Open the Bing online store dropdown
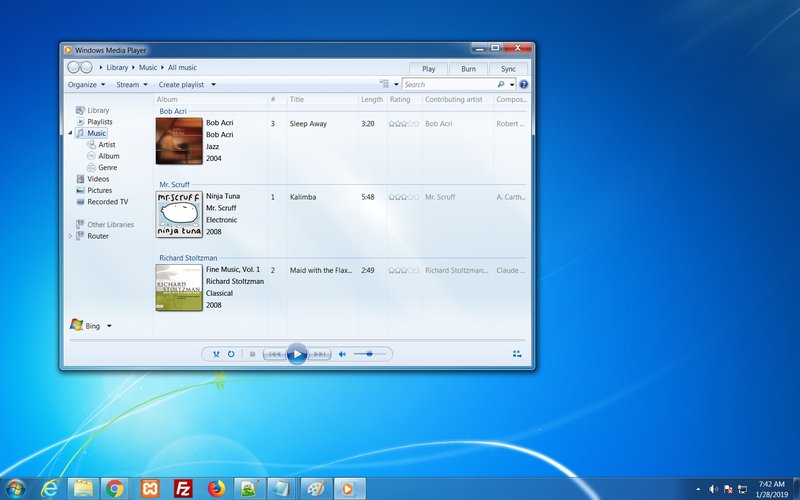The width and height of the screenshot is (800, 500). tap(109, 326)
